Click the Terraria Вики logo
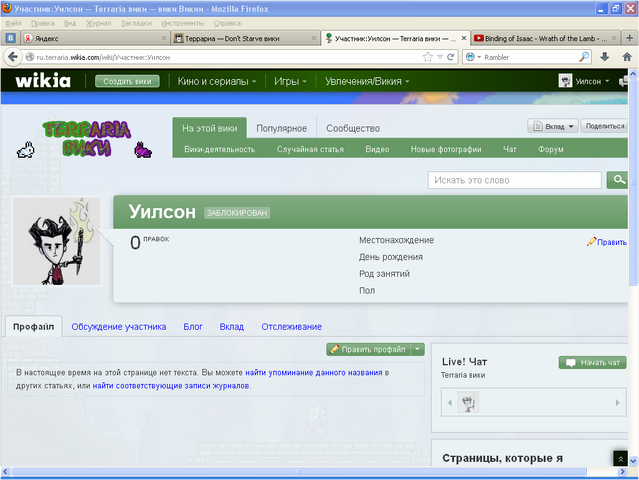 click(x=86, y=139)
